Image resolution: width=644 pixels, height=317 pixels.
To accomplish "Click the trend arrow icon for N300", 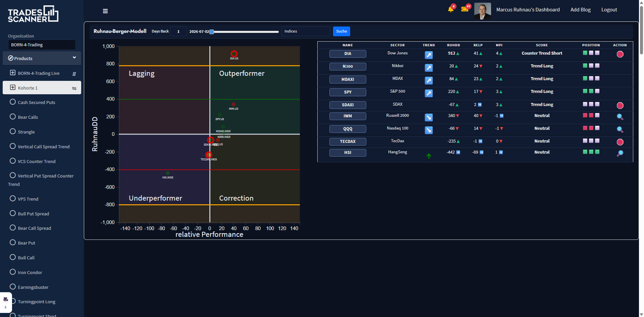I will pos(429,68).
